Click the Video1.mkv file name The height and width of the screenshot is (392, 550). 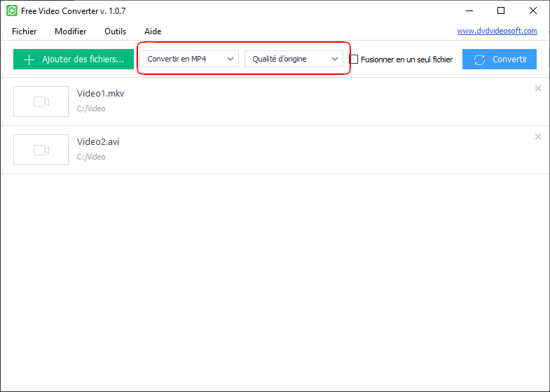(x=101, y=94)
